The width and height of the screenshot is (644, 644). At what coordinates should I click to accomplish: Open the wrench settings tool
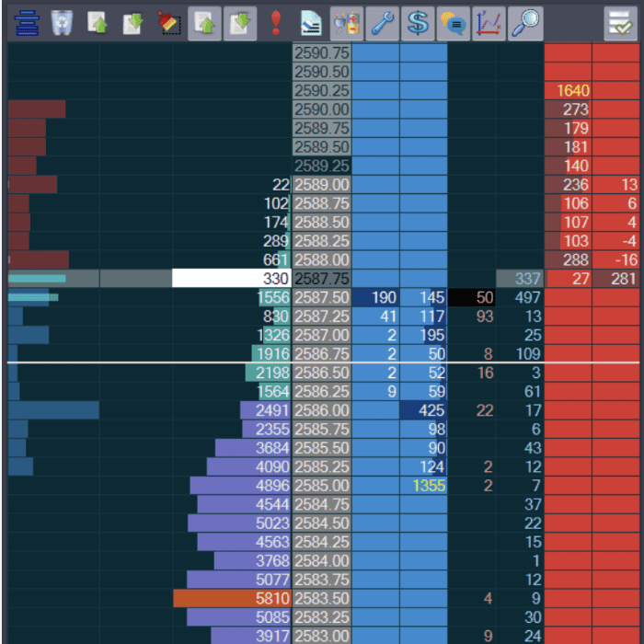[x=383, y=23]
